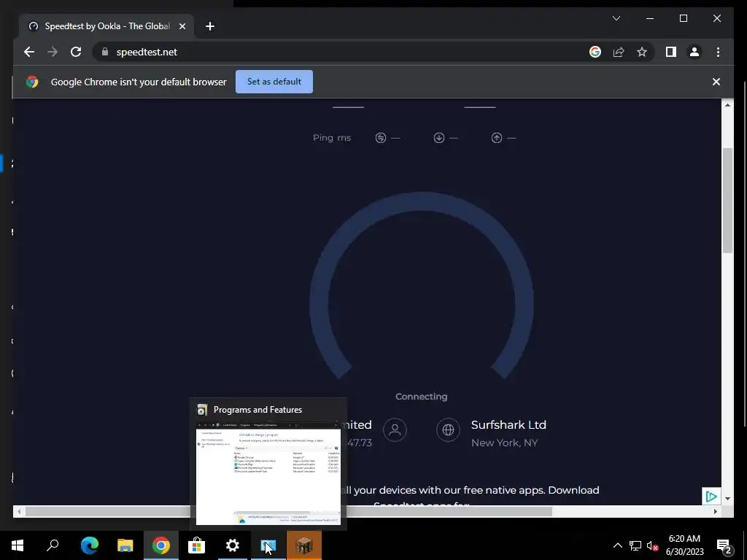Image resolution: width=747 pixels, height=560 pixels.
Task: Launch Microsoft Edge from taskbar
Action: [x=89, y=545]
